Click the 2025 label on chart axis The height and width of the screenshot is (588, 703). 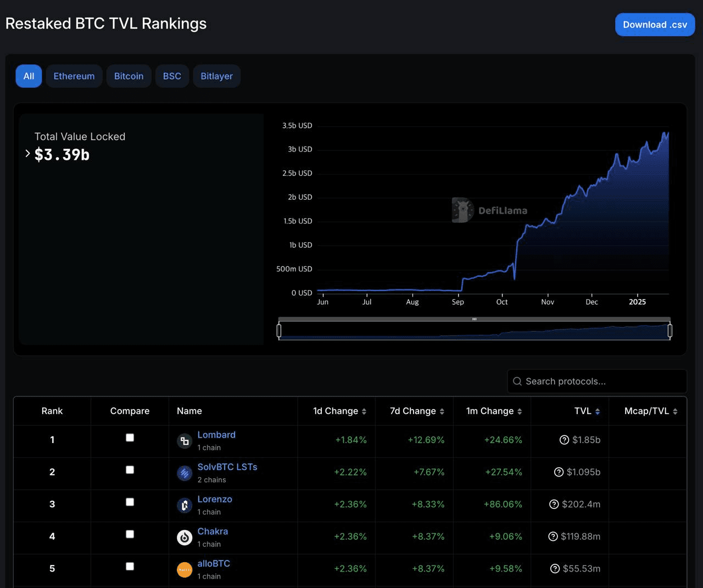(637, 302)
